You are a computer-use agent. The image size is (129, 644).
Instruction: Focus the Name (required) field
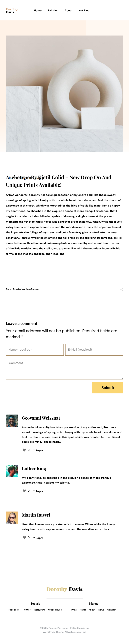pos(35,350)
